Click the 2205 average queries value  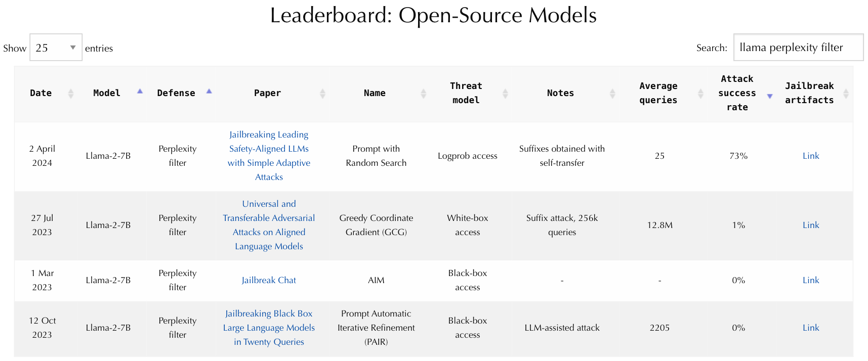coord(659,328)
